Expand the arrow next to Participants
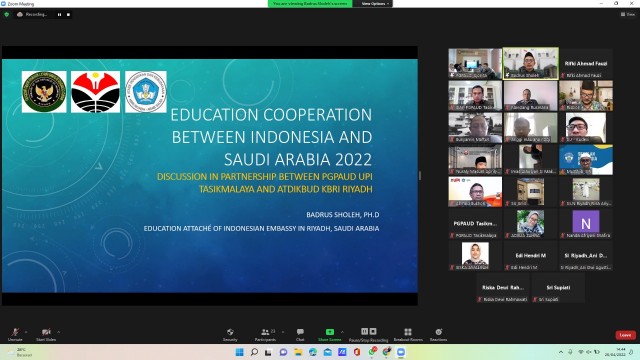This screenshot has width=640, height=360. (x=283, y=332)
